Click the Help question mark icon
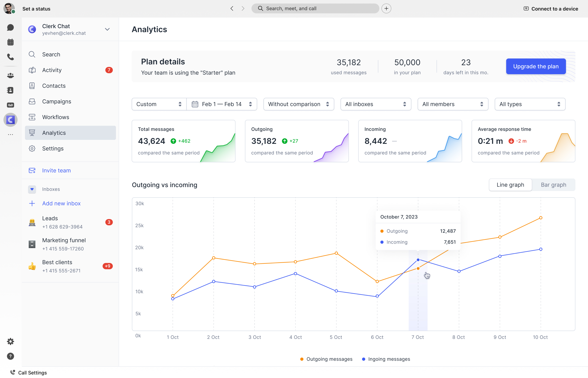The width and height of the screenshot is (588, 378). click(x=10, y=356)
